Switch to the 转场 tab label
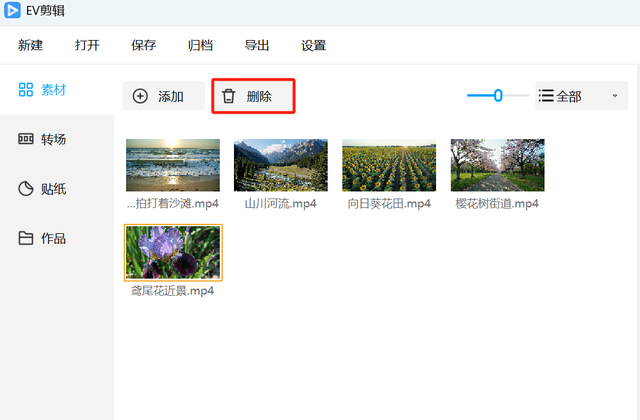The image size is (640, 420). [53, 139]
